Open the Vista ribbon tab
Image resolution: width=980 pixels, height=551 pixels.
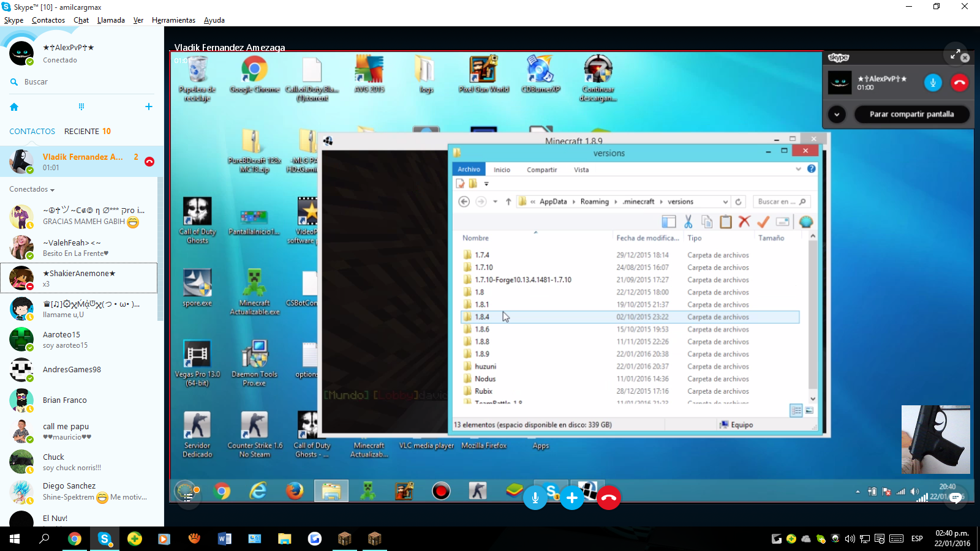coord(581,170)
